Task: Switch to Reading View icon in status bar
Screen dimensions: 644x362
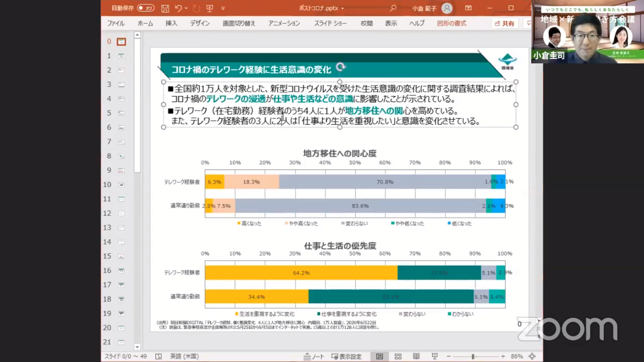Action: (x=416, y=356)
